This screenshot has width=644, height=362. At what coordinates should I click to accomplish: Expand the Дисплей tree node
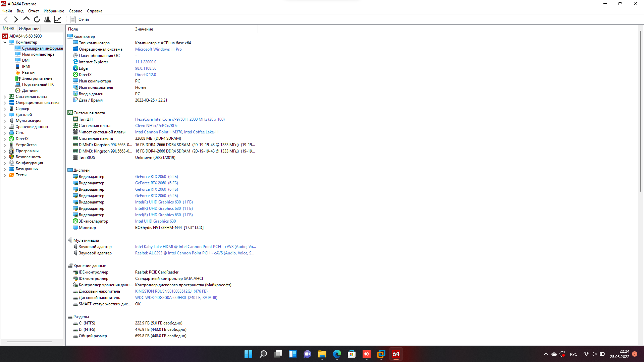(x=5, y=115)
